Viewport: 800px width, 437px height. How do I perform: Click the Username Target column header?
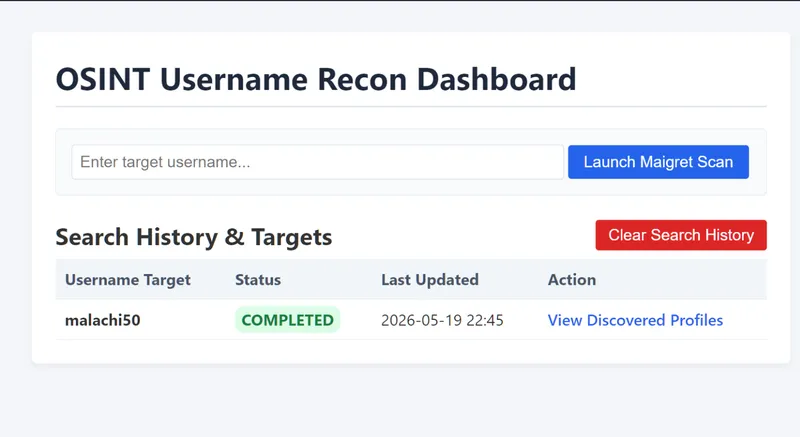click(128, 280)
